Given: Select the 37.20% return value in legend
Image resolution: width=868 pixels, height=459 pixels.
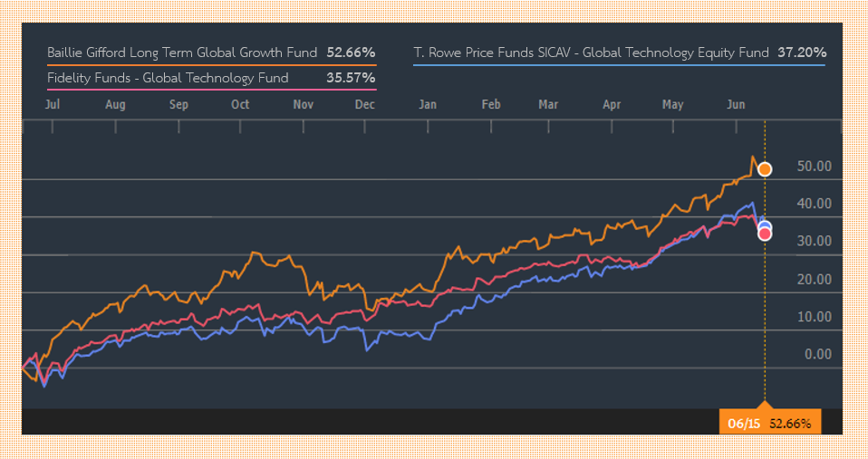Looking at the screenshot, I should (801, 53).
